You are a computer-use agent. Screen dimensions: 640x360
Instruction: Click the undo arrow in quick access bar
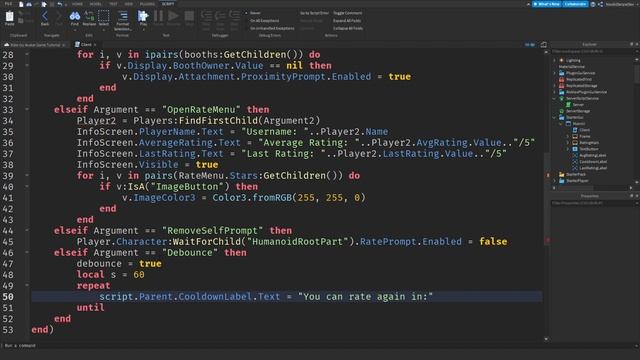60,4
